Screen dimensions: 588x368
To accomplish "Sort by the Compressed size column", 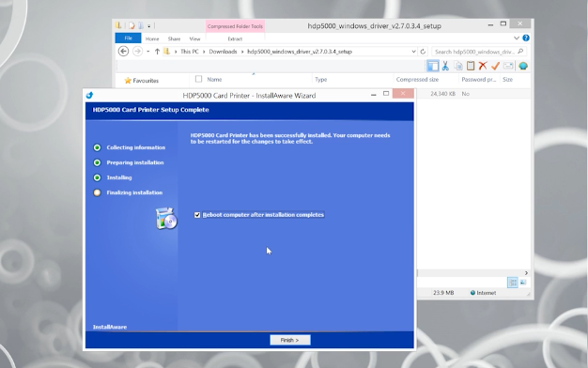I will pyautogui.click(x=417, y=80).
